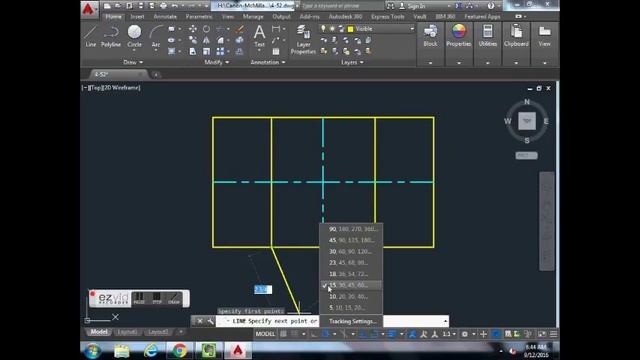
Task: Click the Workspace Switching gear icon
Action: pyautogui.click(x=464, y=334)
